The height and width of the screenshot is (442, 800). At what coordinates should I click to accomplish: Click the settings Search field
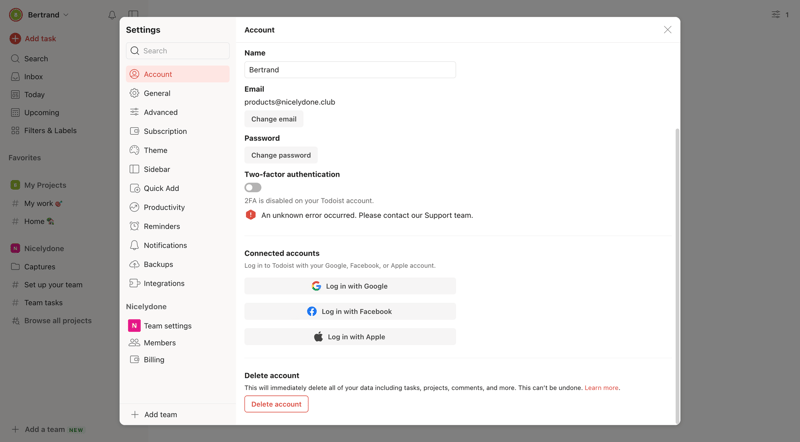point(178,51)
